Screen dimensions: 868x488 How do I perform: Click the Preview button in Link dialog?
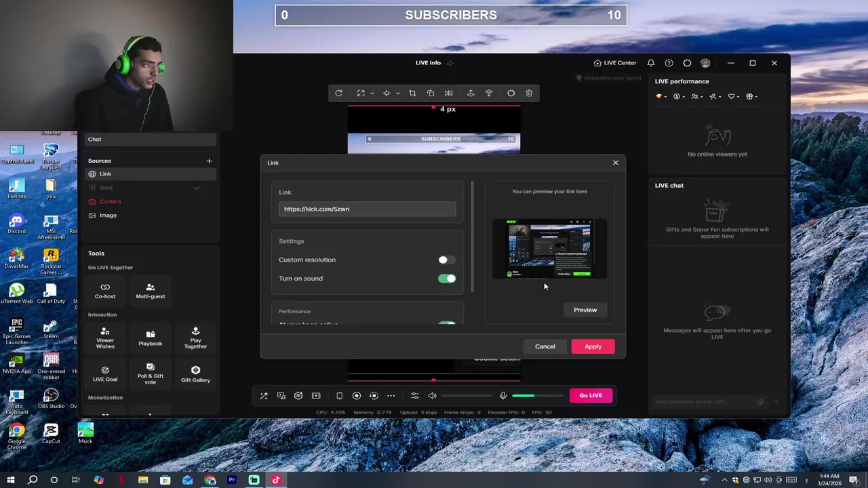[585, 310]
